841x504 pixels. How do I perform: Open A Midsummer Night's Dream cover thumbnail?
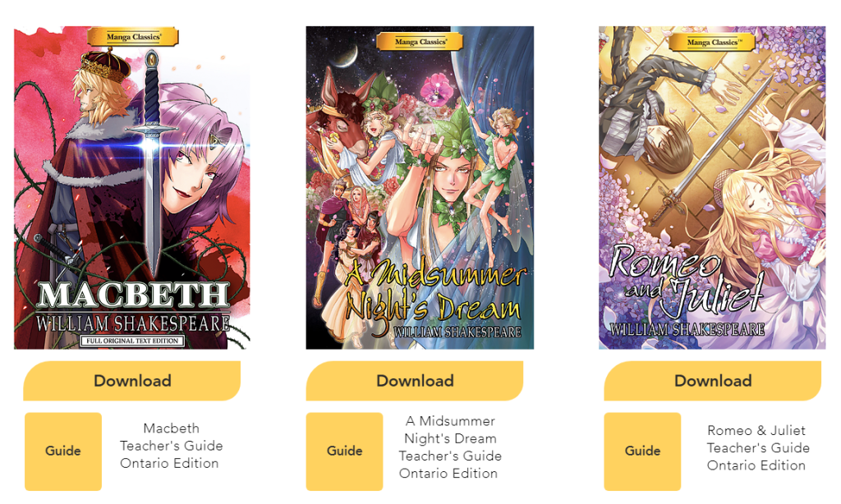pos(420,188)
